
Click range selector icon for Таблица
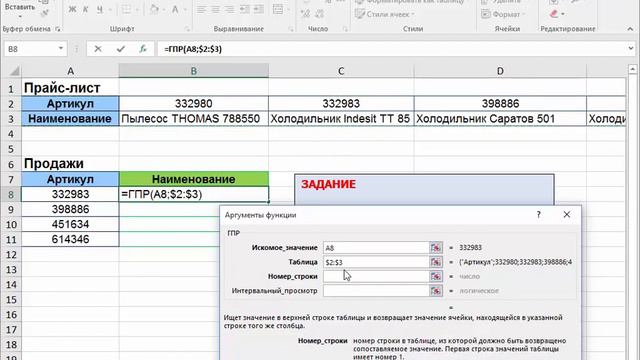click(436, 262)
